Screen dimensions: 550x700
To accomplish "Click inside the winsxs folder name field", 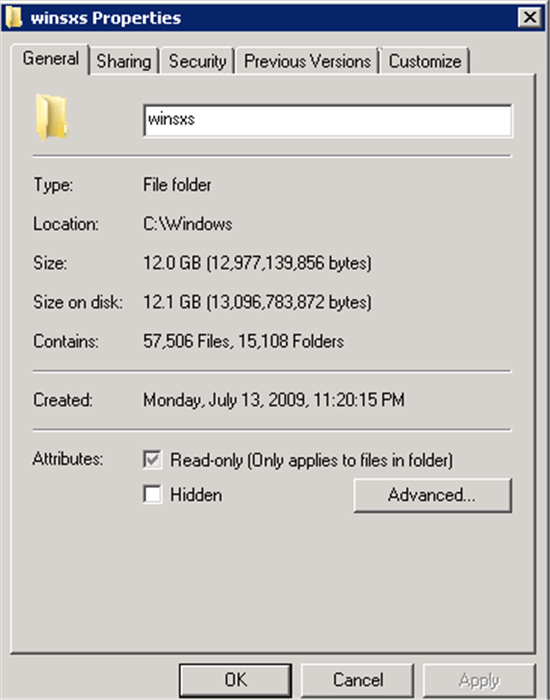I will (x=328, y=120).
